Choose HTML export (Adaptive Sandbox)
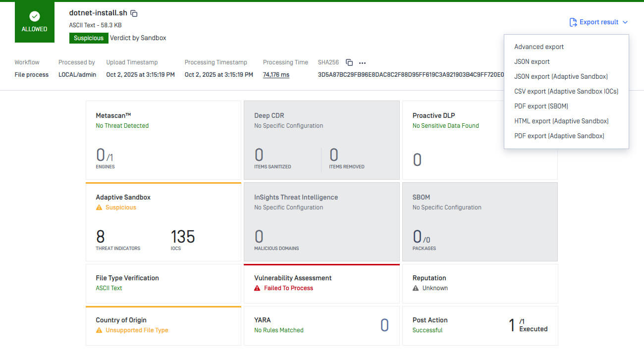 click(561, 121)
